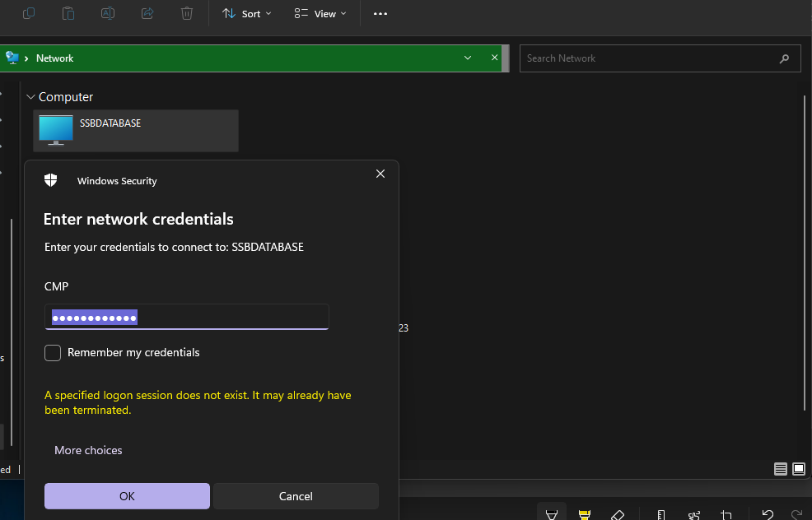Expand address bar history dropdown
The image size is (812, 520).
(468, 58)
